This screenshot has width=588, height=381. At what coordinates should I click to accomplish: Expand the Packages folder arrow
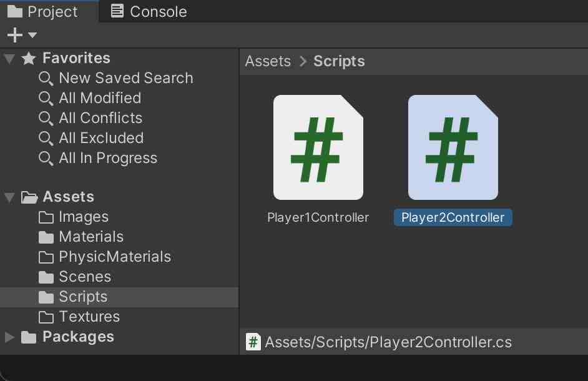tap(9, 337)
